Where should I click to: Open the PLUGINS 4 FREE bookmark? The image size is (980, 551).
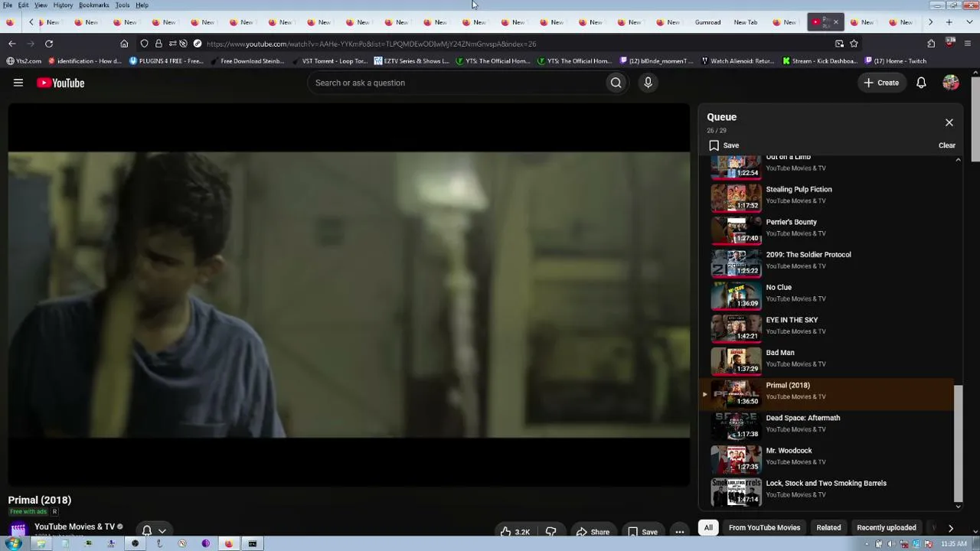pyautogui.click(x=166, y=61)
